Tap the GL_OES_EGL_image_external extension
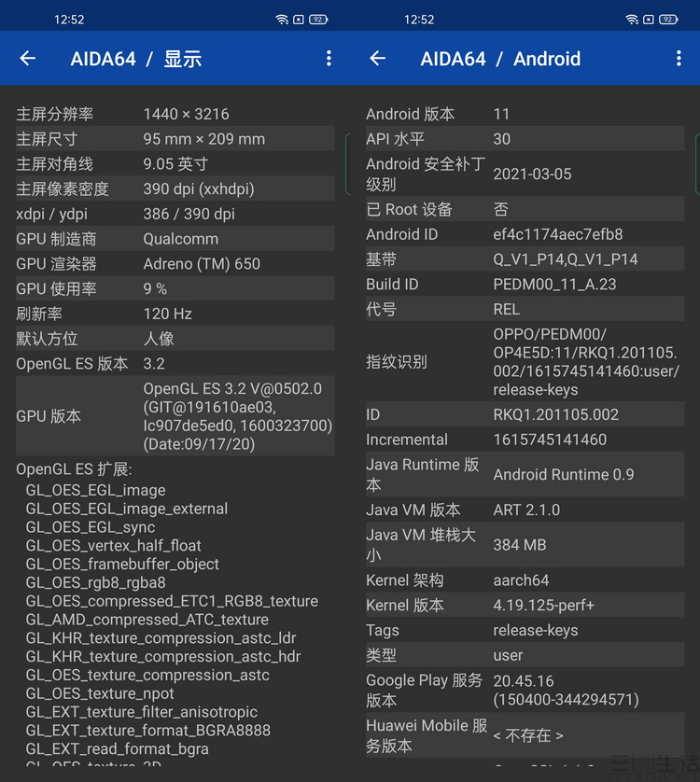700x782 pixels. (x=127, y=509)
